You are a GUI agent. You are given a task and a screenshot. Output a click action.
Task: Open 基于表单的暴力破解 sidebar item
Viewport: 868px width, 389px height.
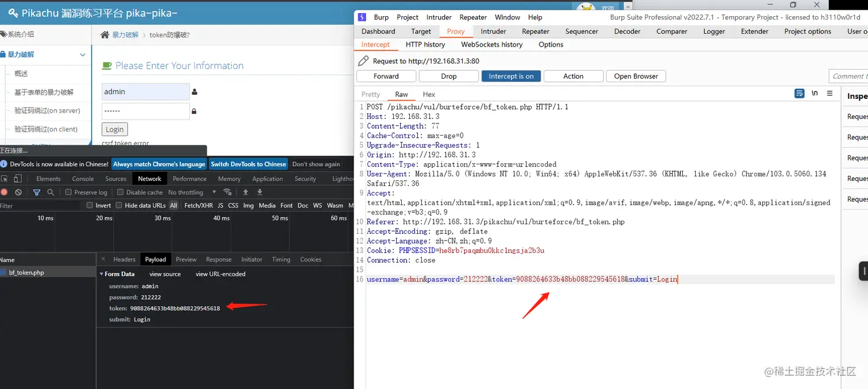(x=44, y=92)
